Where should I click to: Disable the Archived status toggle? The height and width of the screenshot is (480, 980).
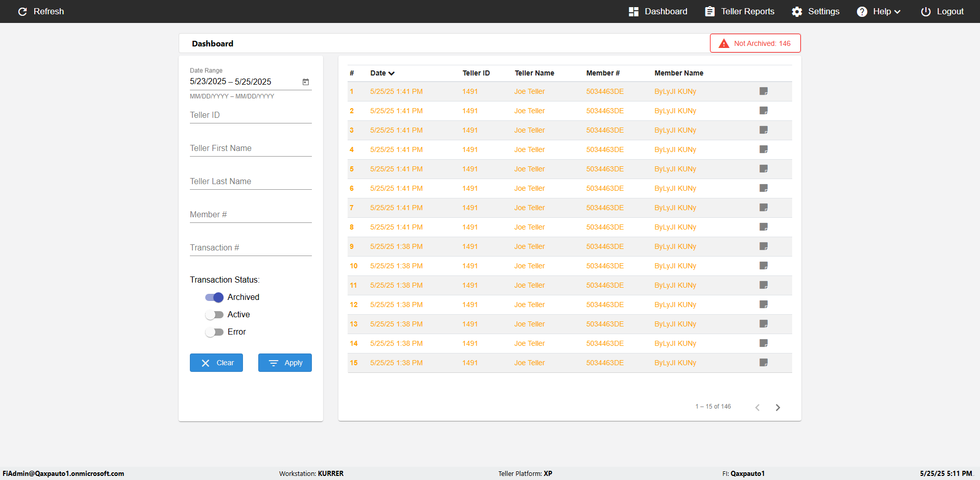tap(214, 297)
